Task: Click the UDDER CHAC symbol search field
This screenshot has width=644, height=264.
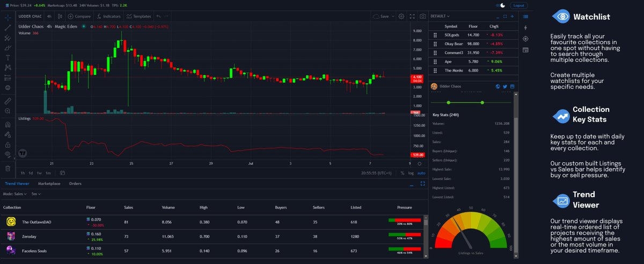Action: (29, 16)
